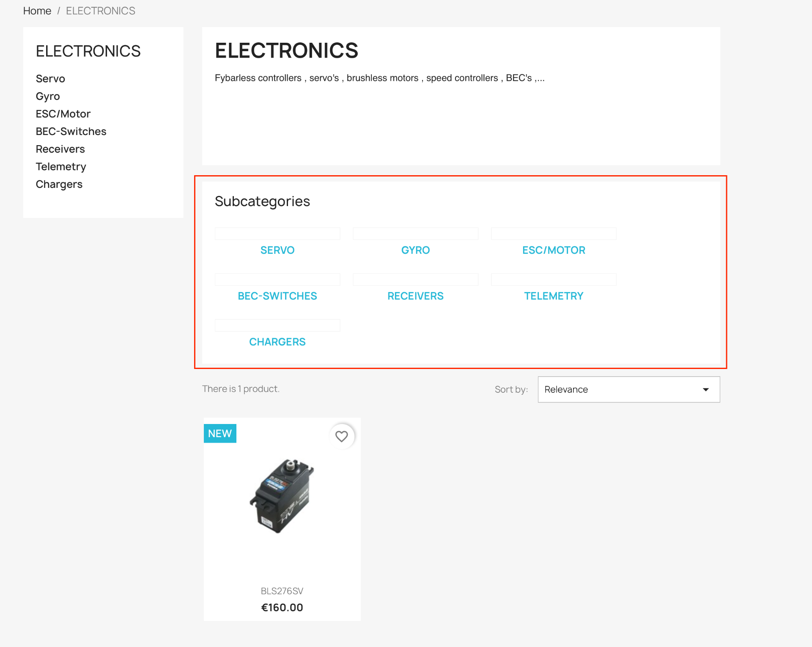
Task: Open the CHARGERS subcategory link
Action: 277,342
